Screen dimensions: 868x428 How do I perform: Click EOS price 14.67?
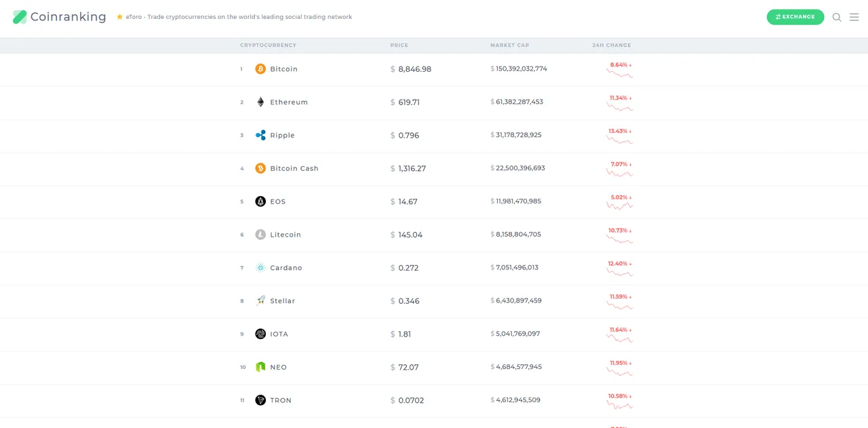coord(408,201)
